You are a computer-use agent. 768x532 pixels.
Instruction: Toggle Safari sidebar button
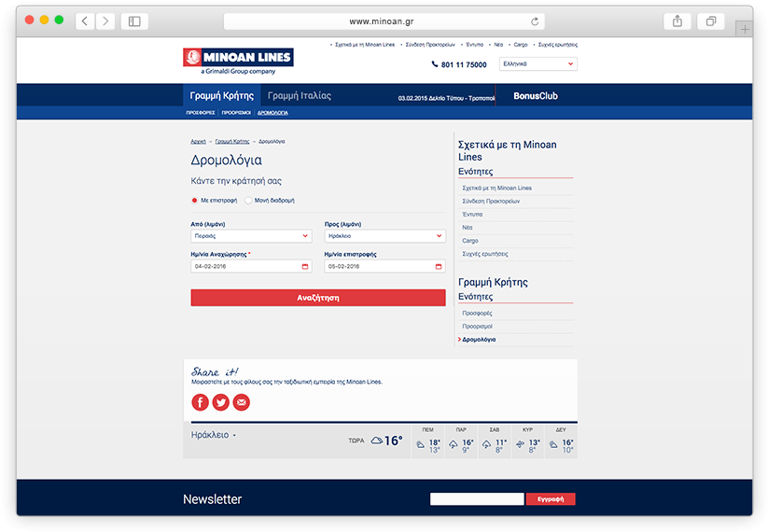pos(134,21)
